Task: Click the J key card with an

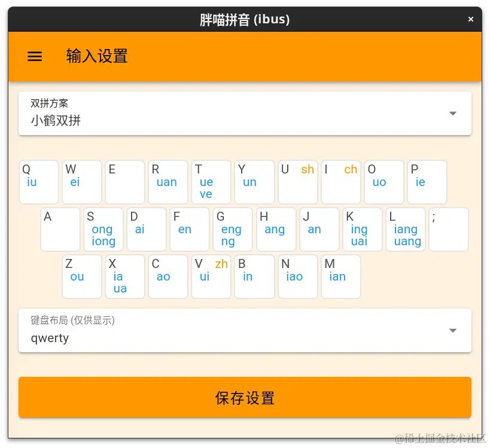Action: click(319, 229)
